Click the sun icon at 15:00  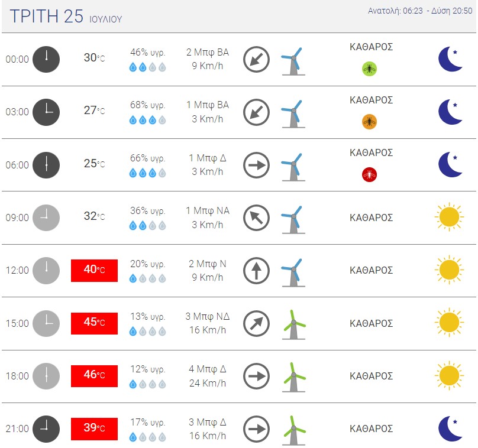(449, 323)
